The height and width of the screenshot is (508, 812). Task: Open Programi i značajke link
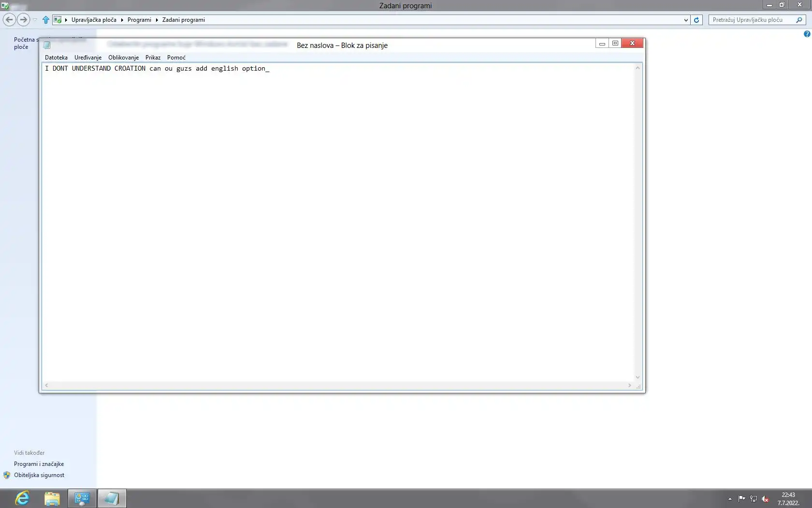point(39,464)
